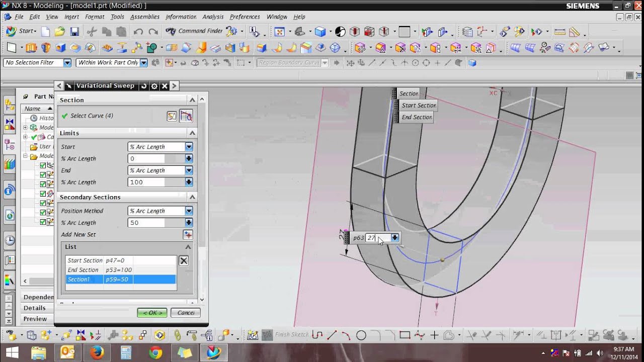Open Firefox from the taskbar
The width and height of the screenshot is (644, 362).
pos(97,352)
